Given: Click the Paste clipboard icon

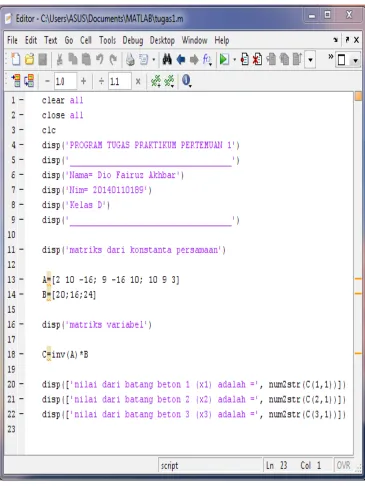Looking at the screenshot, I should (x=86, y=60).
